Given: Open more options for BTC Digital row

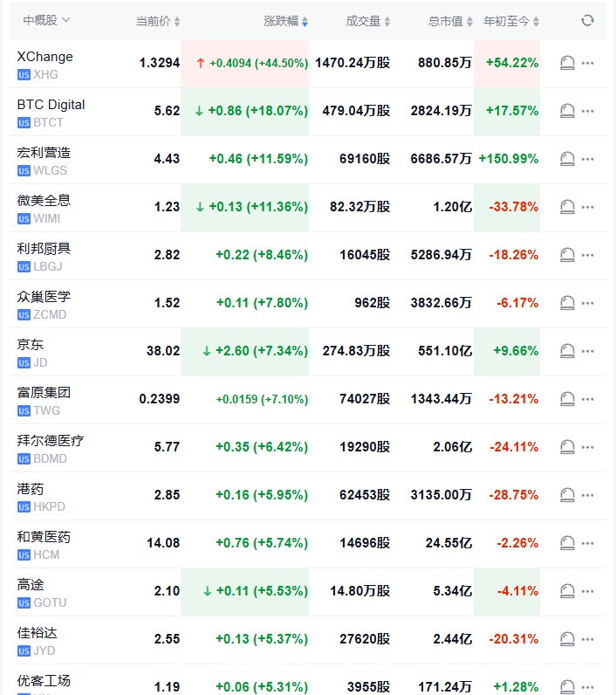Looking at the screenshot, I should point(588,111).
